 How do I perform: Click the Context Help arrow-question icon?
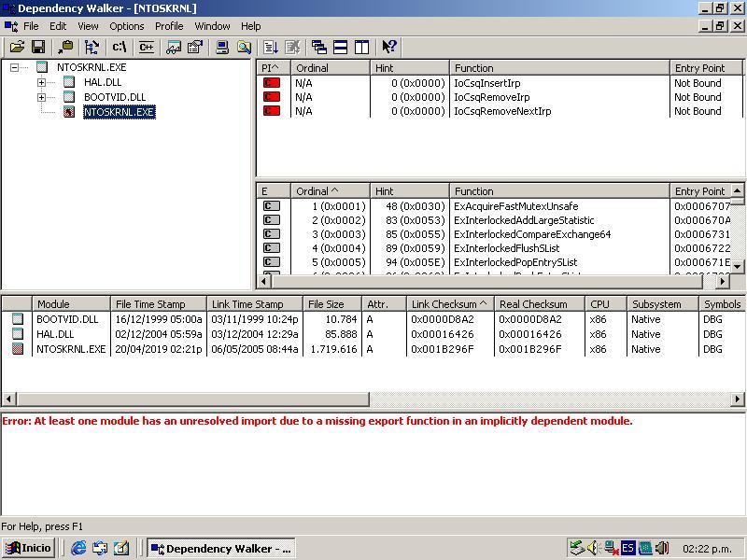point(389,47)
